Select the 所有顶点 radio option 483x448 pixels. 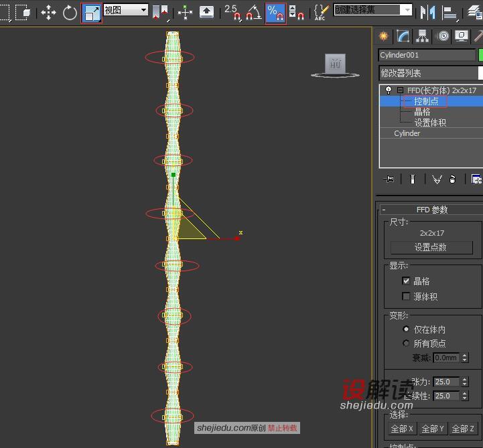click(406, 343)
